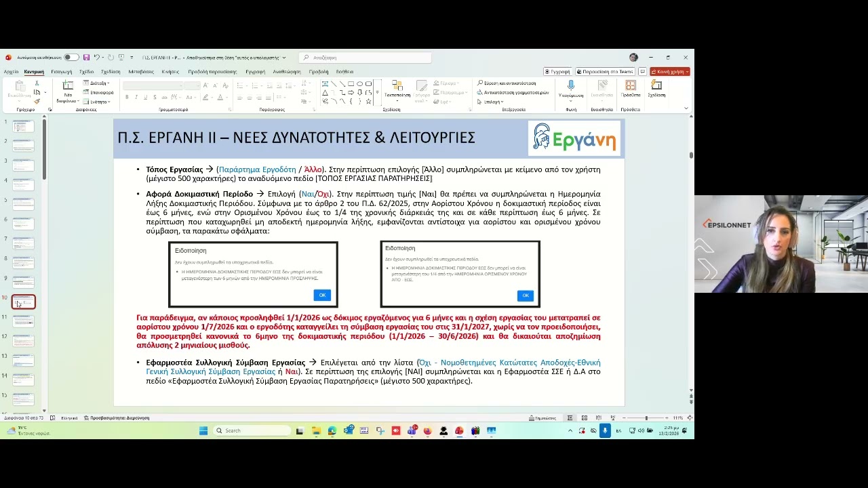
Task: Click the Κοινή χρήση share button
Action: tap(670, 71)
